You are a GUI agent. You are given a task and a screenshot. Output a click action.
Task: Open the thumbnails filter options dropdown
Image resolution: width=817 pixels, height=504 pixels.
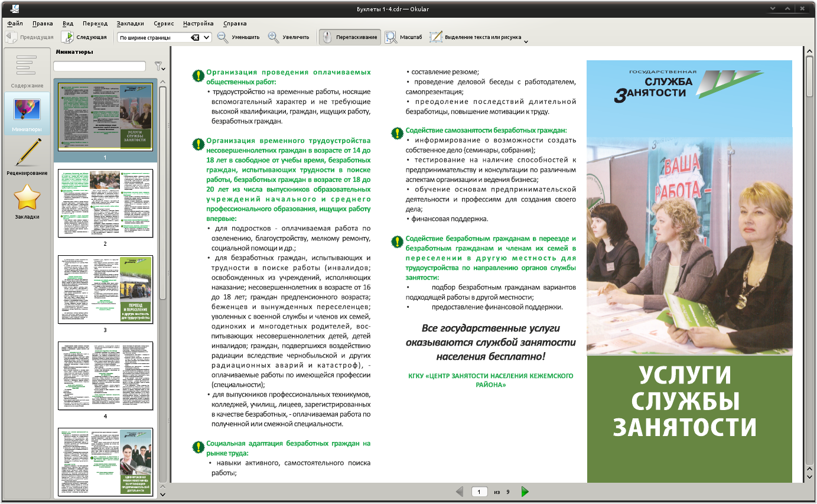tap(159, 66)
